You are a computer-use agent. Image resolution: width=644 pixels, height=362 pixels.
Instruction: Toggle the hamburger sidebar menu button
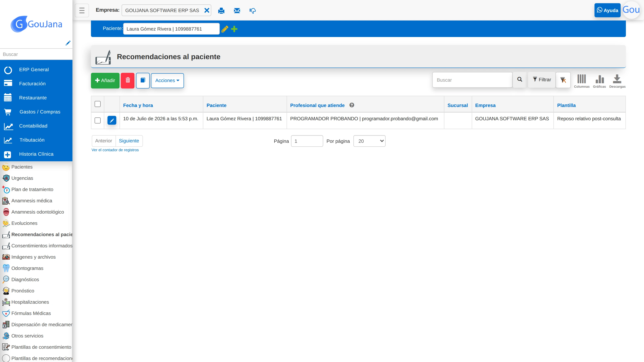pyautogui.click(x=82, y=10)
